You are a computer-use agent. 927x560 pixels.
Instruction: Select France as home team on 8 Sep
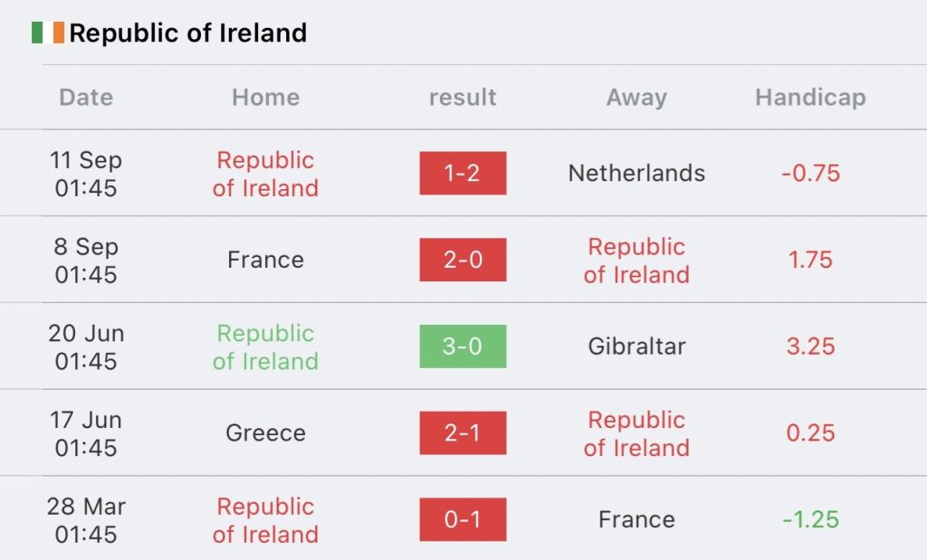(x=266, y=260)
